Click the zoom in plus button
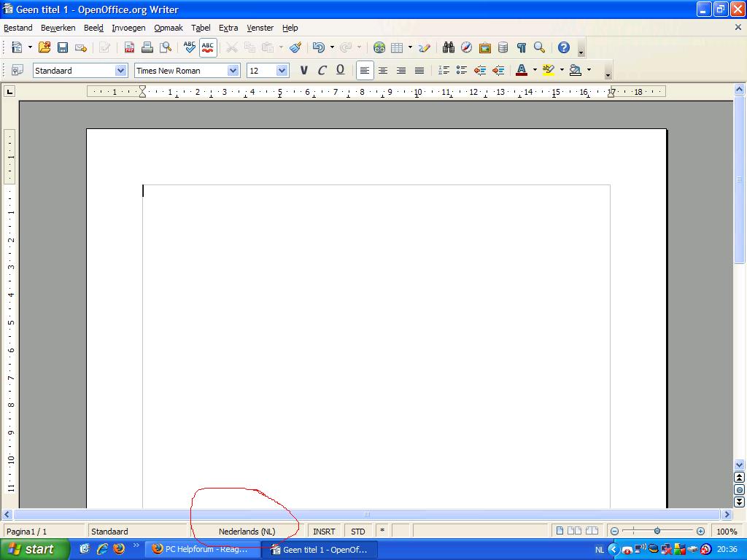This screenshot has width=747, height=560. [700, 531]
